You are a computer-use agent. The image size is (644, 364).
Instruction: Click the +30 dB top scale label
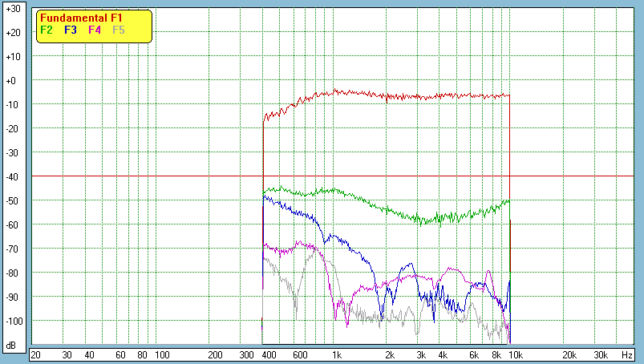click(x=12, y=8)
